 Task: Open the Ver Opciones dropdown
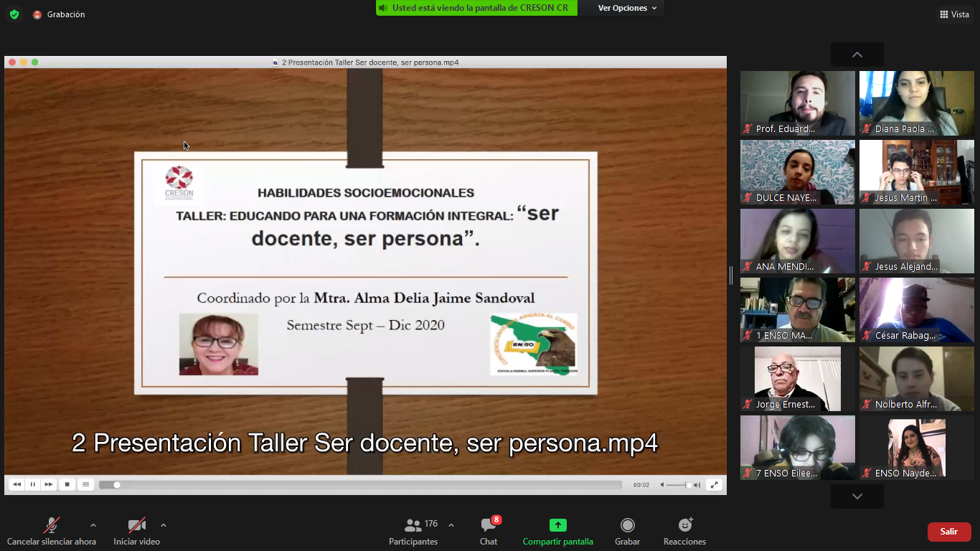(627, 8)
